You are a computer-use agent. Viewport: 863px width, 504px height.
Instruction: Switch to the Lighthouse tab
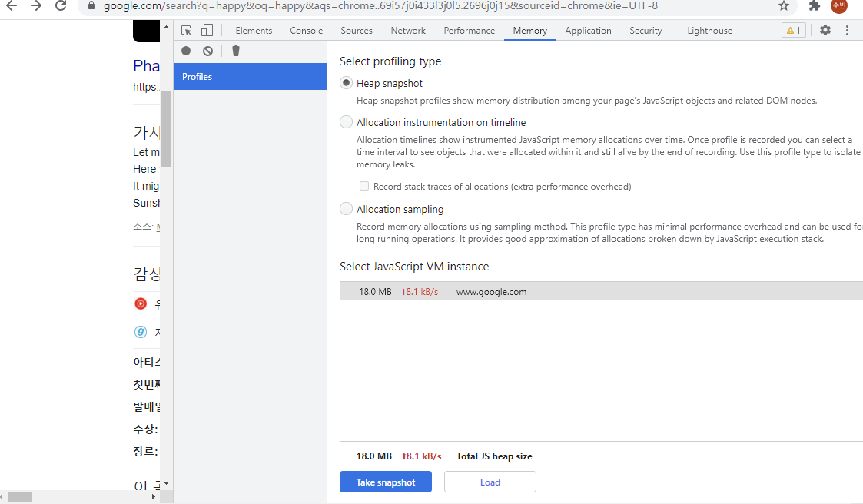tap(710, 31)
